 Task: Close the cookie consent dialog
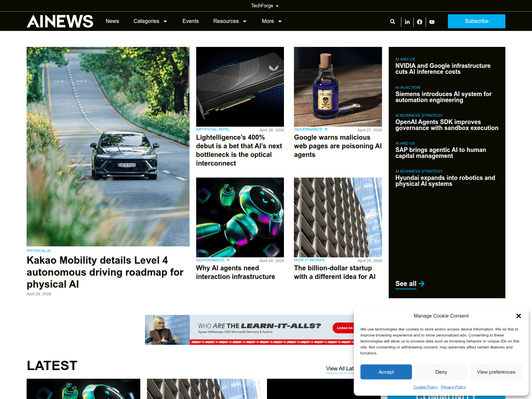(518, 316)
